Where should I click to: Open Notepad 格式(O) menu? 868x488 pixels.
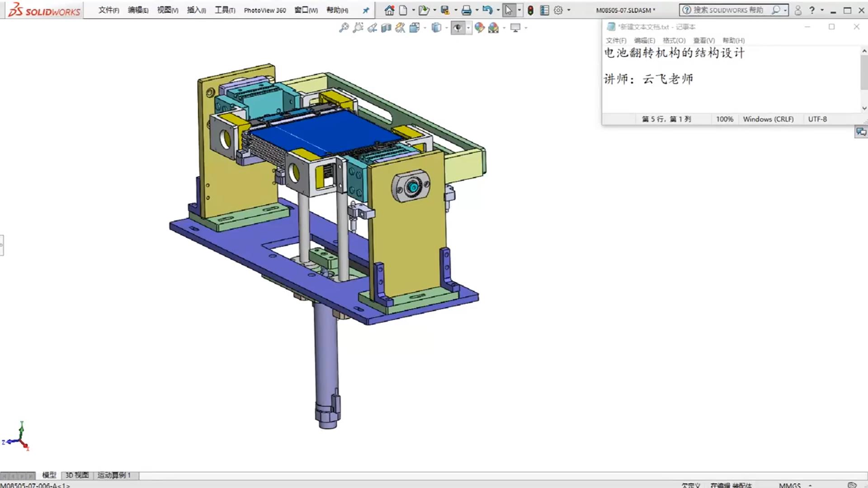[674, 40]
